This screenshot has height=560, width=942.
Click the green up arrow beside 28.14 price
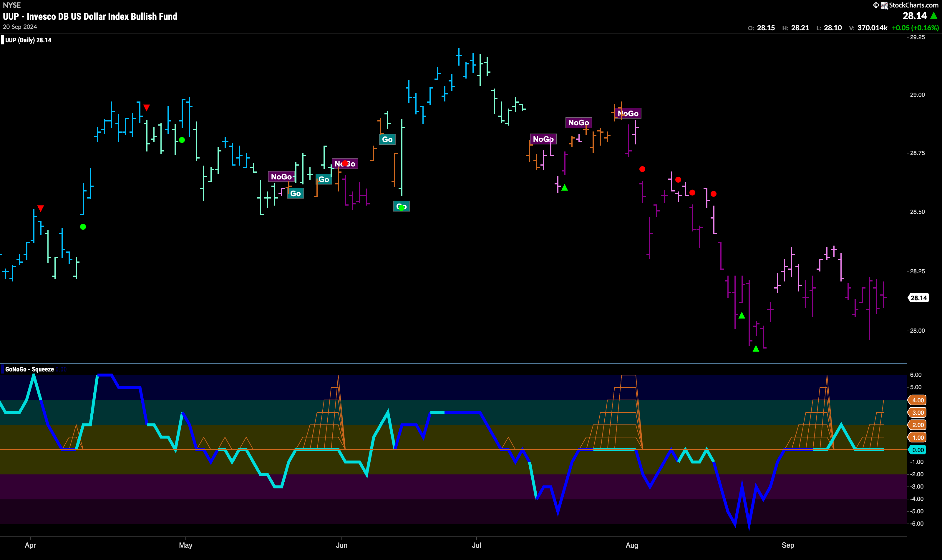point(934,16)
